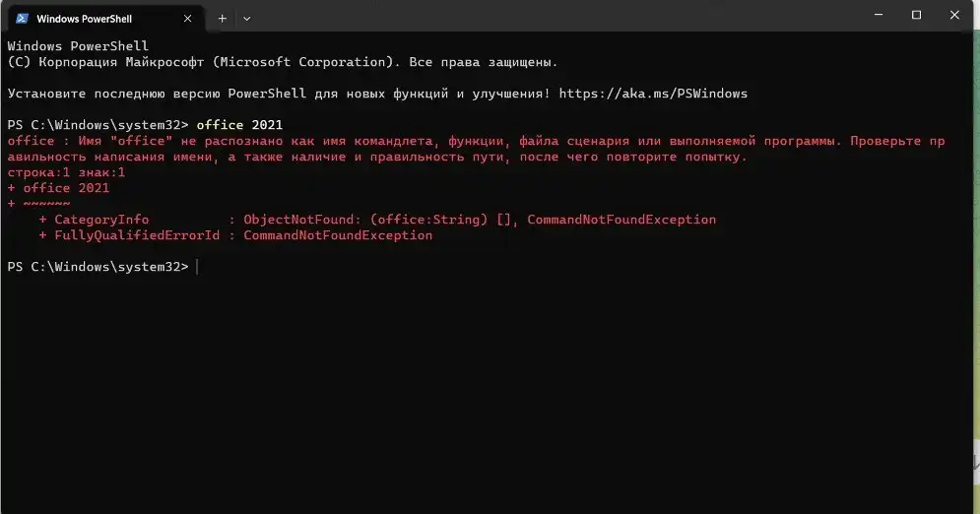
Task: Expand the new tab profiles dropdown chevron
Action: coord(247,19)
